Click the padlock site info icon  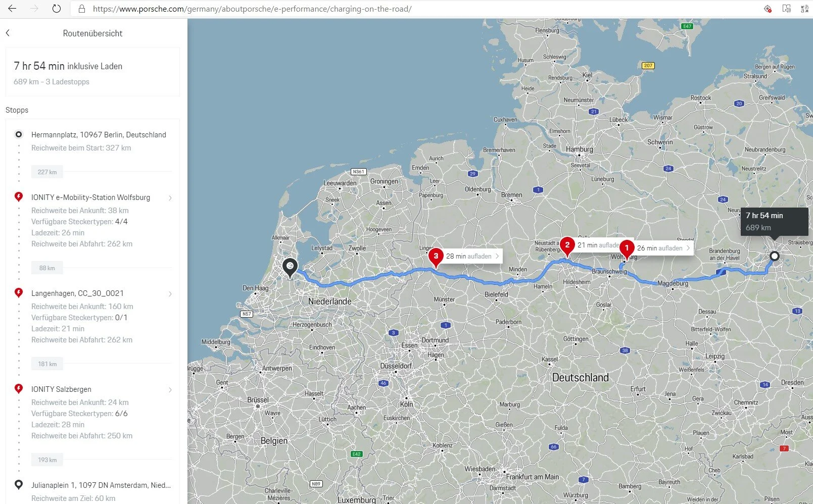tap(82, 9)
